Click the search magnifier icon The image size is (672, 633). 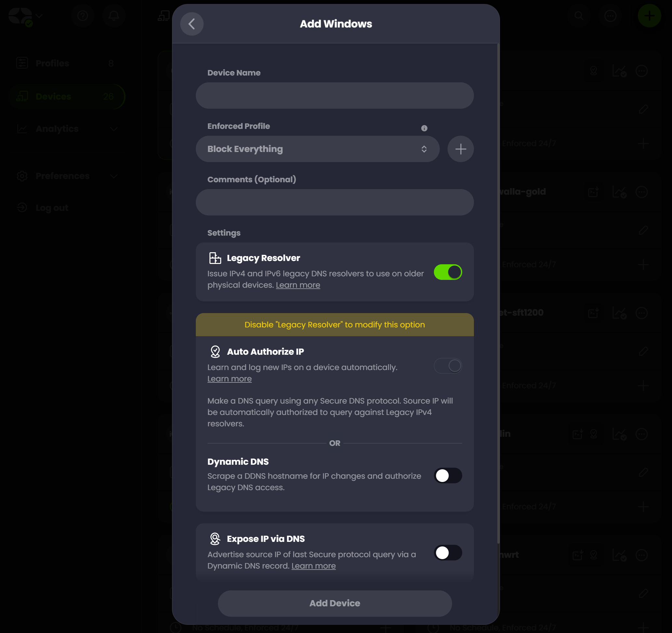pos(579,16)
